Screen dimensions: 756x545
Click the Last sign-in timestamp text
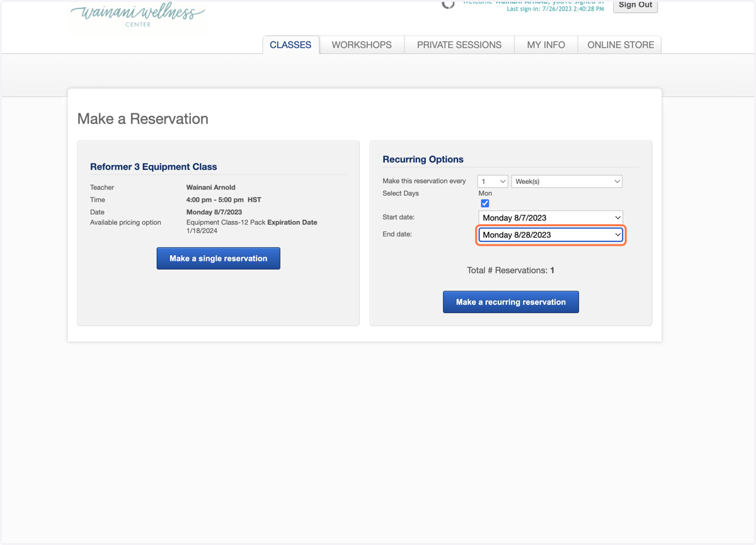555,9
